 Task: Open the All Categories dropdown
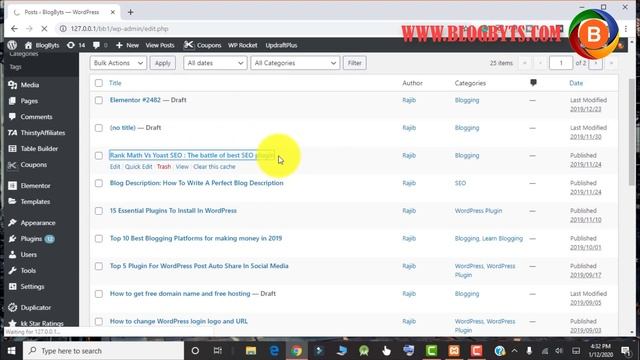[295, 63]
